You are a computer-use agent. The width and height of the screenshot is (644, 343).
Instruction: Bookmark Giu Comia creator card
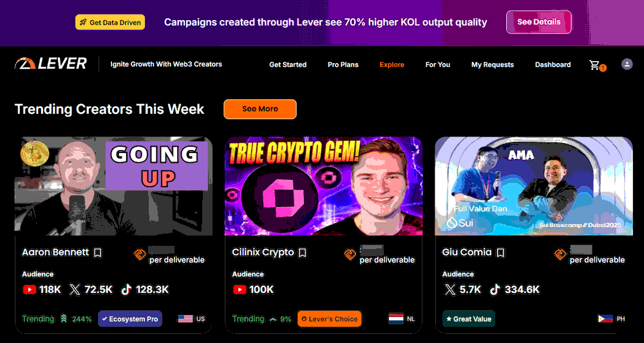pos(500,253)
